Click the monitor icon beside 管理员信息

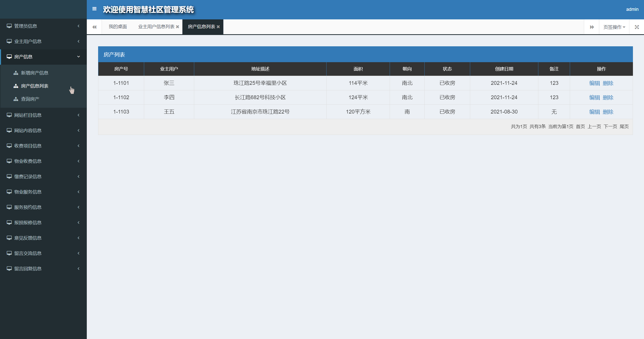(9, 26)
